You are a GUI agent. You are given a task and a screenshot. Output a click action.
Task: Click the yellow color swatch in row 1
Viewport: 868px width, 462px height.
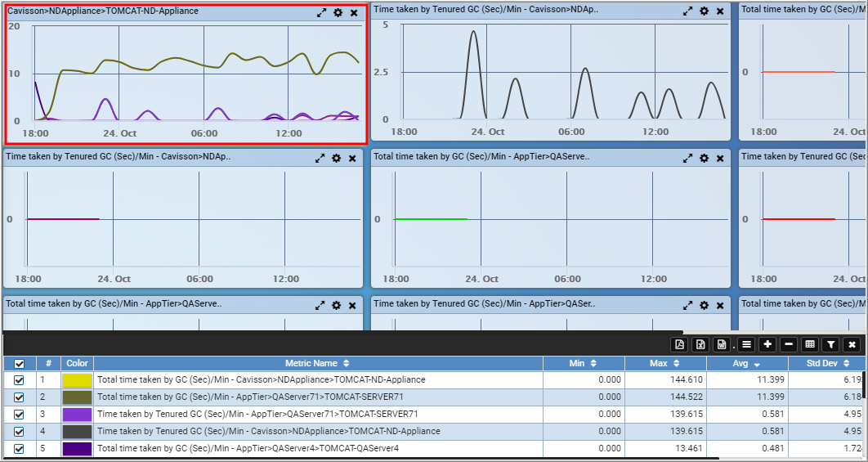(78, 380)
